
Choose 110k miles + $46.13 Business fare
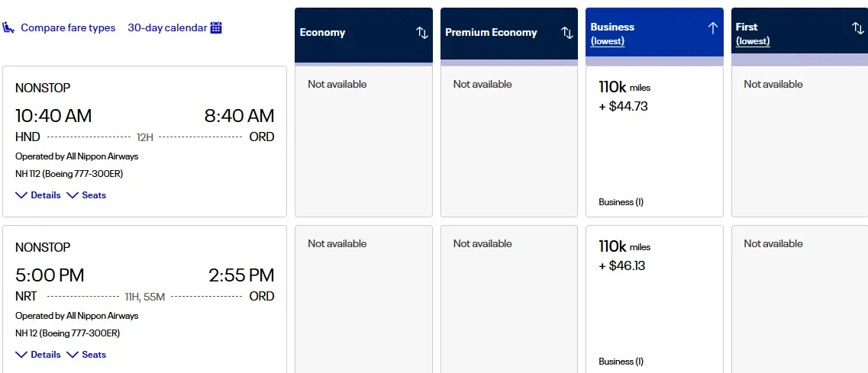coord(654,299)
